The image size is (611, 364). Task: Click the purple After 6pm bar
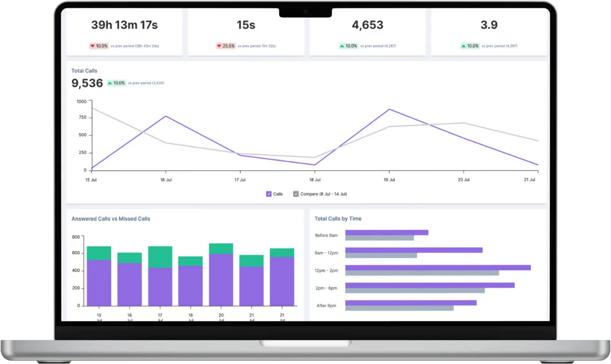[x=410, y=303]
